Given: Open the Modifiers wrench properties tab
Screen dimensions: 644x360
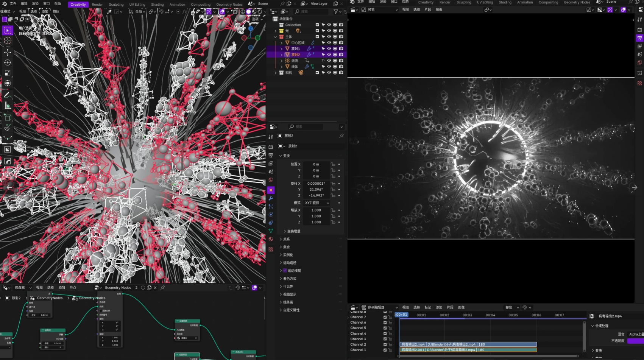Looking at the screenshot, I should click(271, 198).
